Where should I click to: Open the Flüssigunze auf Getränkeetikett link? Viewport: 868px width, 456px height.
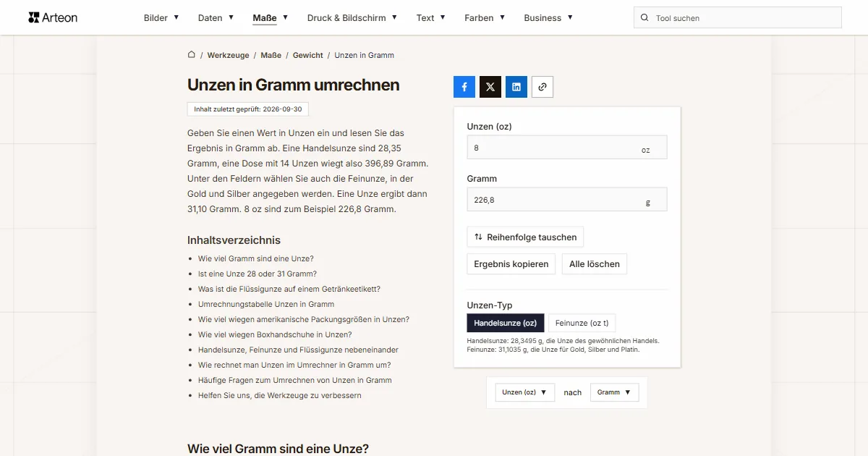(x=289, y=289)
